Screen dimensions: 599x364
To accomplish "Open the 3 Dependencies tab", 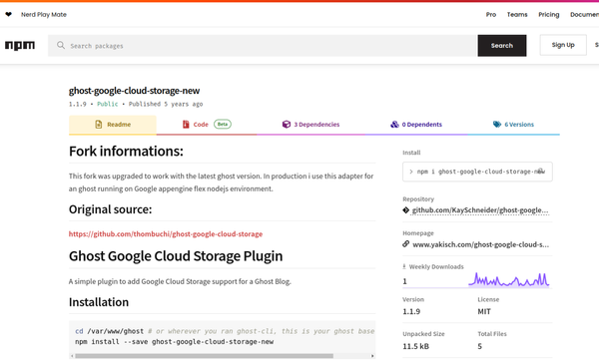I will (310, 125).
